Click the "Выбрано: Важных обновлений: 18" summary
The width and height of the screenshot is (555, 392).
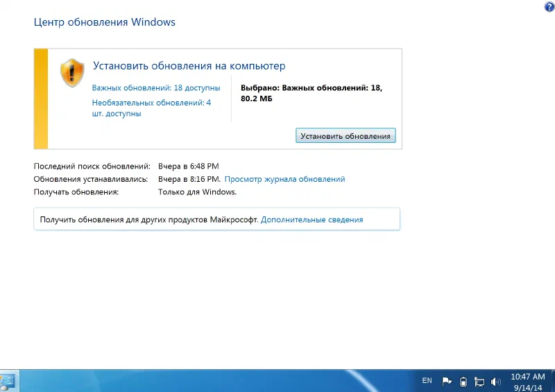point(311,88)
